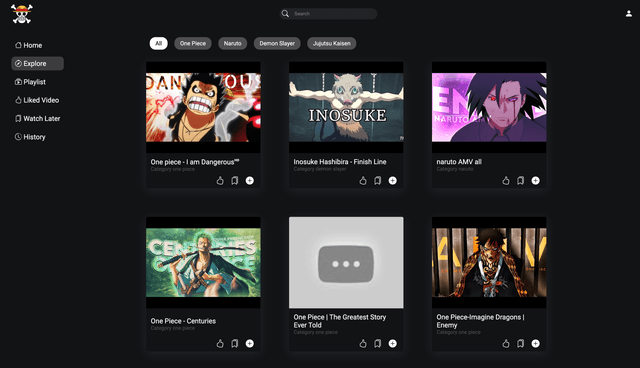The height and width of the screenshot is (368, 640).
Task: Filter by Jujutsu Kaisen category chip
Action: click(x=331, y=43)
